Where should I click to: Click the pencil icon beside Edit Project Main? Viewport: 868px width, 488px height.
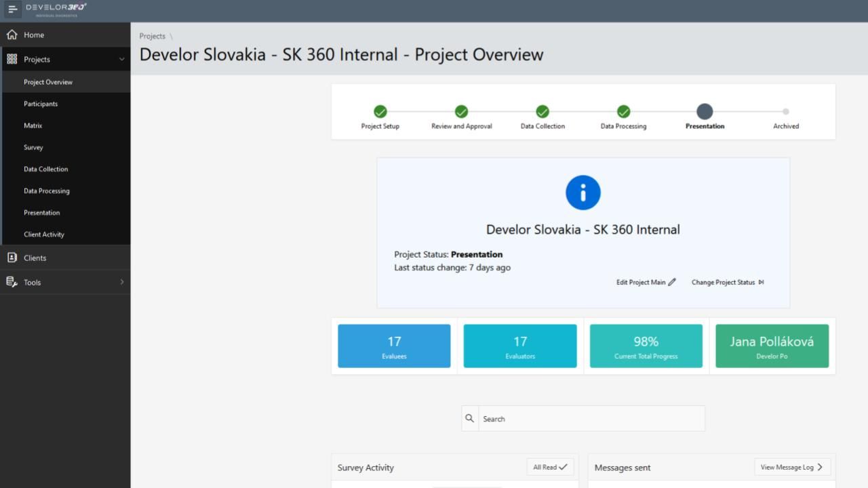pyautogui.click(x=672, y=283)
